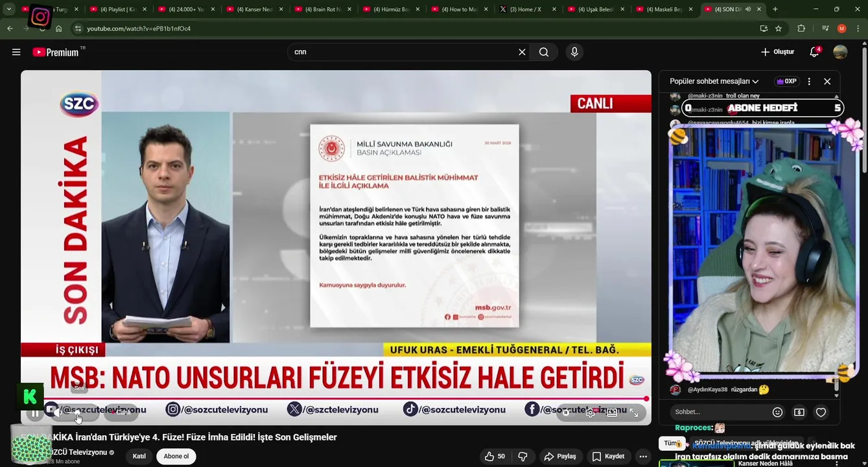Open a new browser tab

[x=775, y=9]
